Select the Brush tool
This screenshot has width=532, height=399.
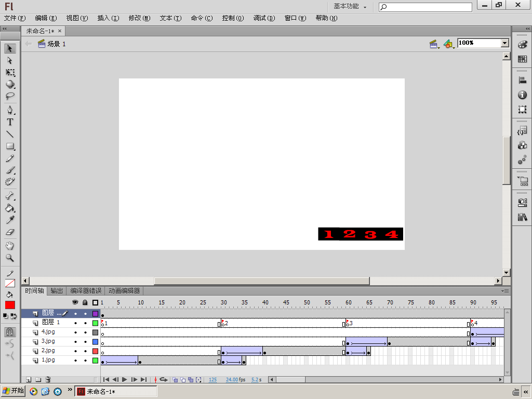pyautogui.click(x=10, y=170)
